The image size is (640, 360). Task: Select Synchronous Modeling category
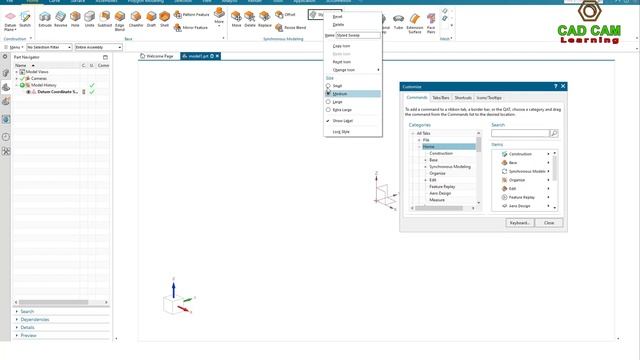coord(450,167)
